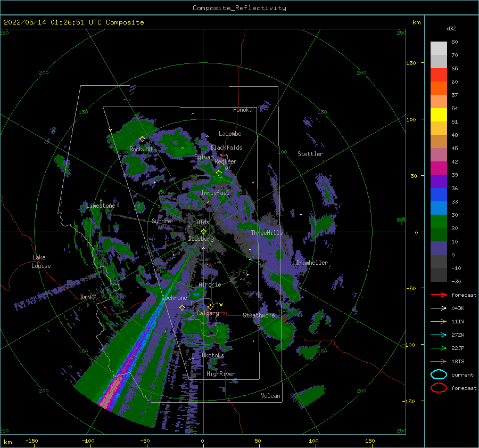Click the Lake Louise label
Screen dimensions: 479x448
point(41,262)
